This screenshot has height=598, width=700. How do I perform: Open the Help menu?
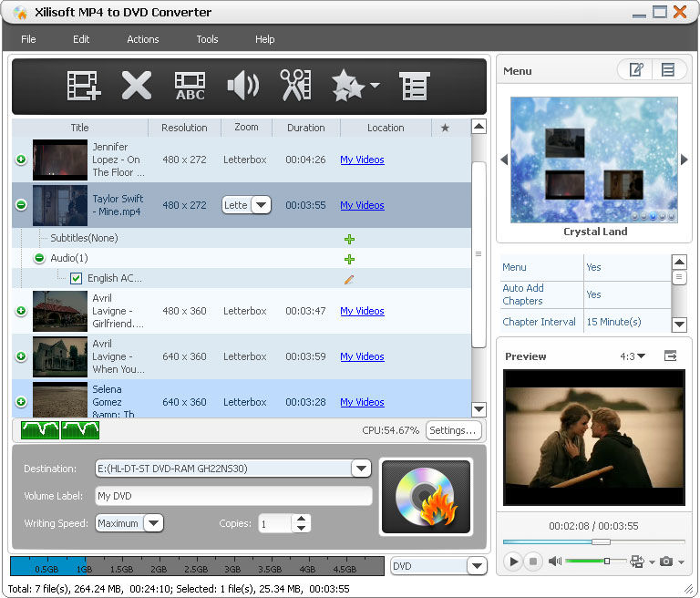coord(264,39)
